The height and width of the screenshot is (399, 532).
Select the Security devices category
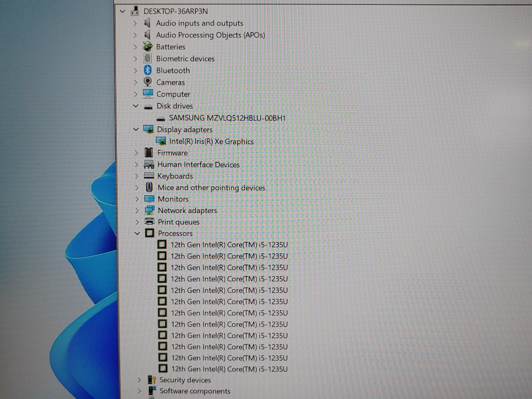point(185,380)
